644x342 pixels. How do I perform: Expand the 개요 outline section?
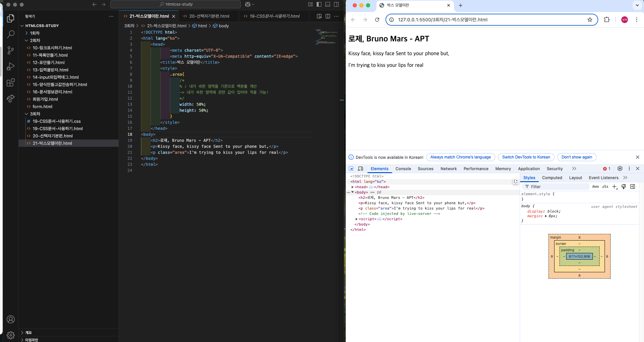[x=28, y=332]
